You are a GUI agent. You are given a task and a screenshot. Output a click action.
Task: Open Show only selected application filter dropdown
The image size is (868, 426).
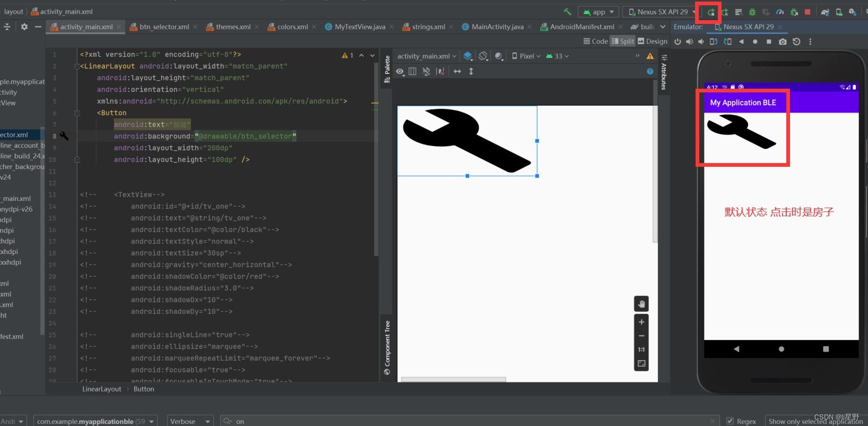815,421
